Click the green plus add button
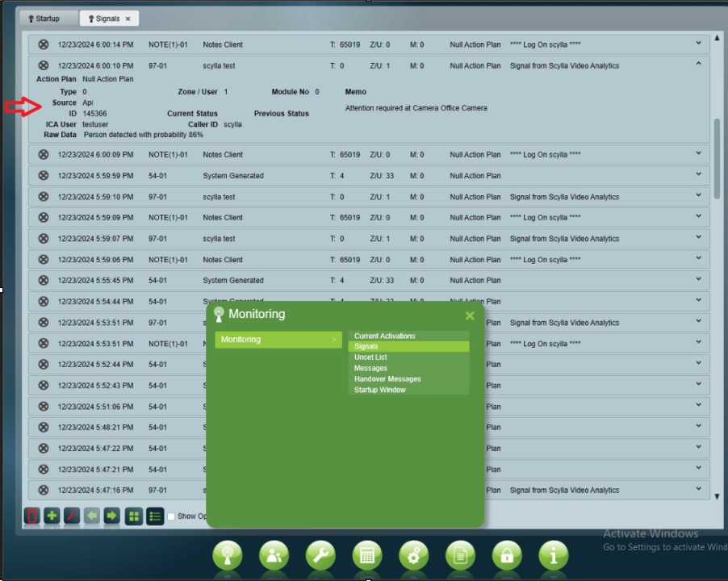This screenshot has height=581, width=728. 52,516
